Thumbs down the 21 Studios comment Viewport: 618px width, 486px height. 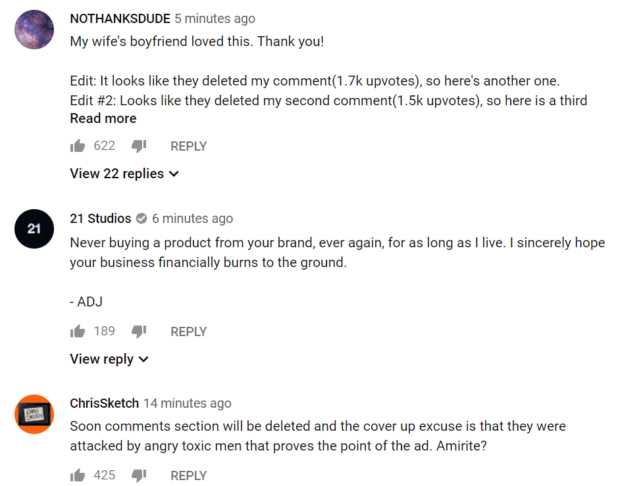tap(139, 331)
